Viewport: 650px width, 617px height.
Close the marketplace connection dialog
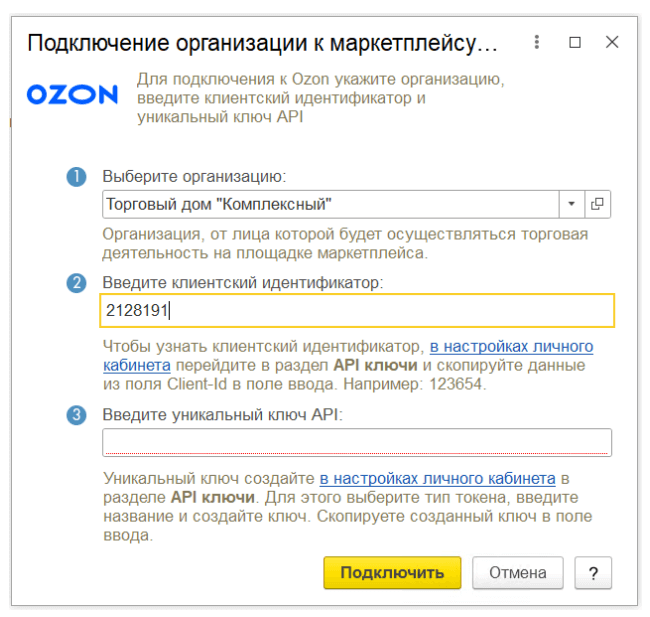612,43
